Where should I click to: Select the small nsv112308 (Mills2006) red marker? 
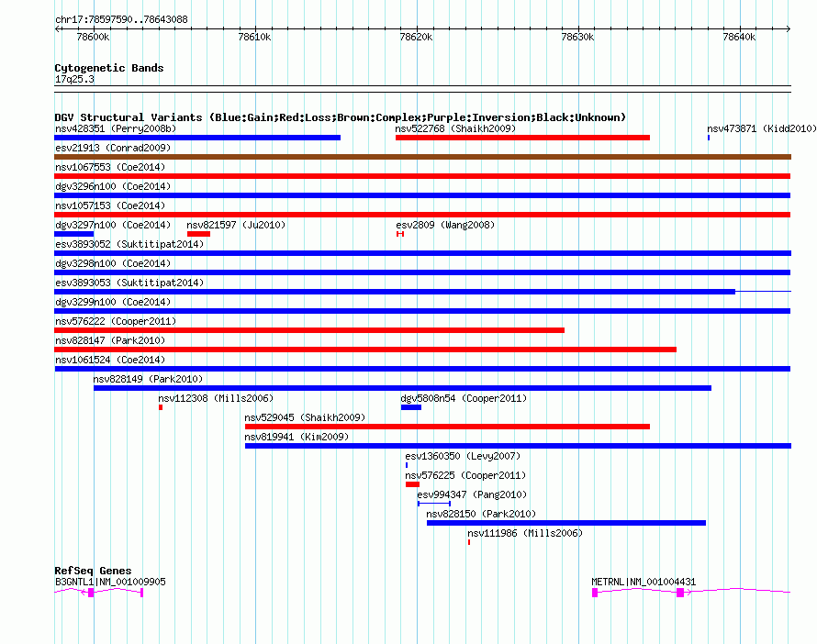point(161,407)
